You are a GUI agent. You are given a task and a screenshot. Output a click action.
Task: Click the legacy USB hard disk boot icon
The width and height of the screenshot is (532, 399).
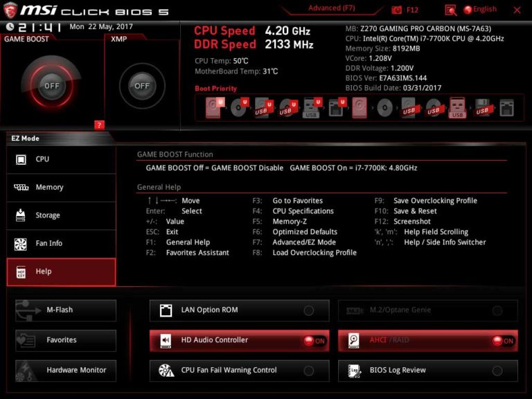tap(409, 108)
